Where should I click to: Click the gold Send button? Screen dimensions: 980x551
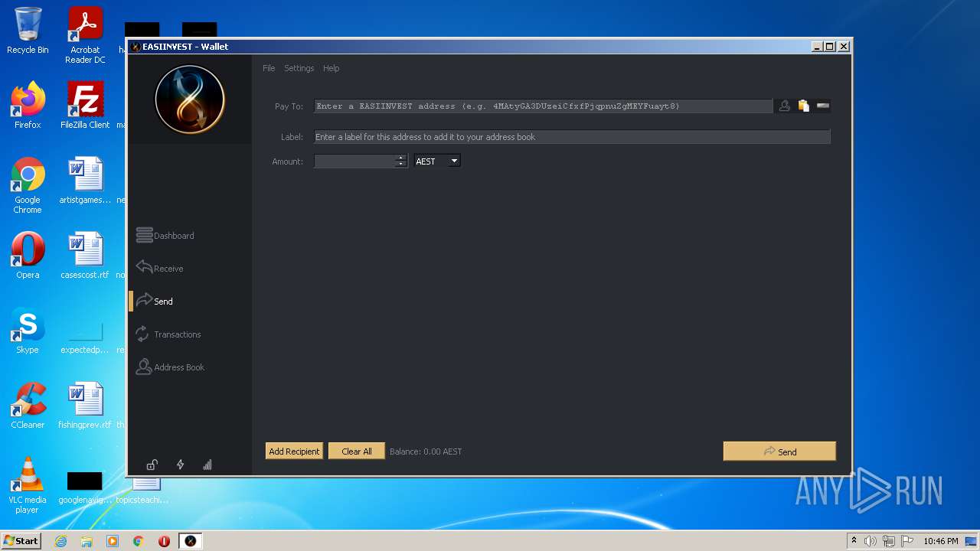click(x=779, y=452)
